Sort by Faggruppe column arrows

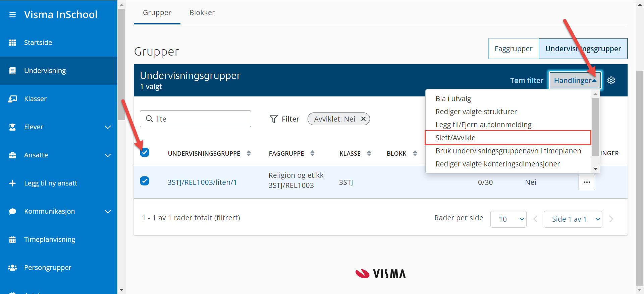point(312,153)
